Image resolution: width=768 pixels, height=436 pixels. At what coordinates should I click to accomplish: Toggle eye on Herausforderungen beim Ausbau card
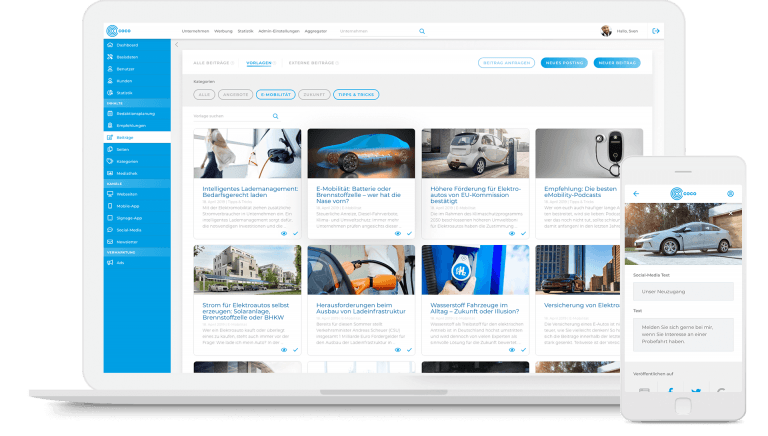[x=398, y=350]
